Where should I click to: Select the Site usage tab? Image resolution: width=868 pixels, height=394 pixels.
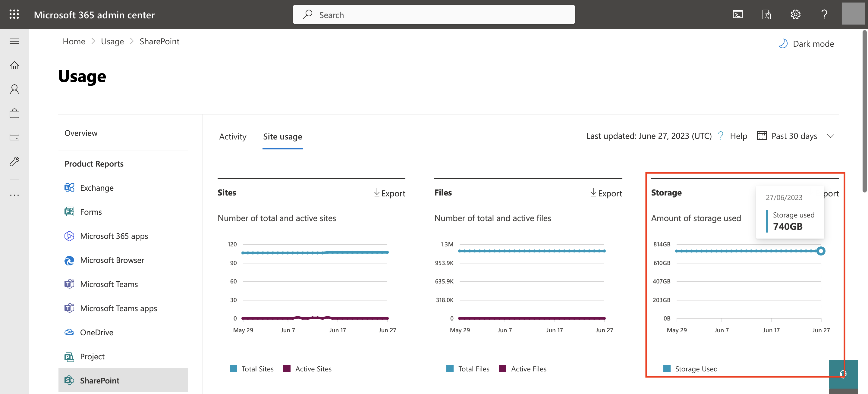[x=282, y=136]
